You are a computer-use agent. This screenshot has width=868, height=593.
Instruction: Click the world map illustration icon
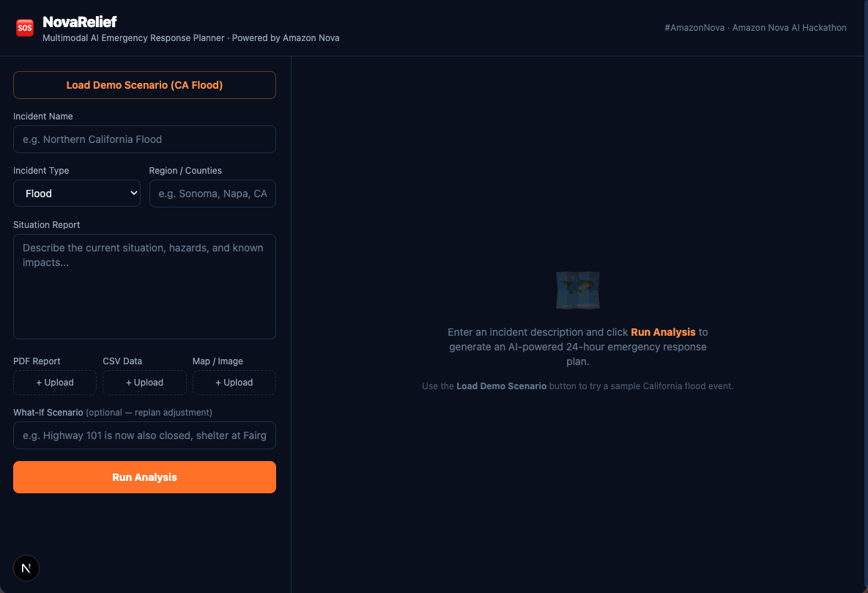coord(577,290)
